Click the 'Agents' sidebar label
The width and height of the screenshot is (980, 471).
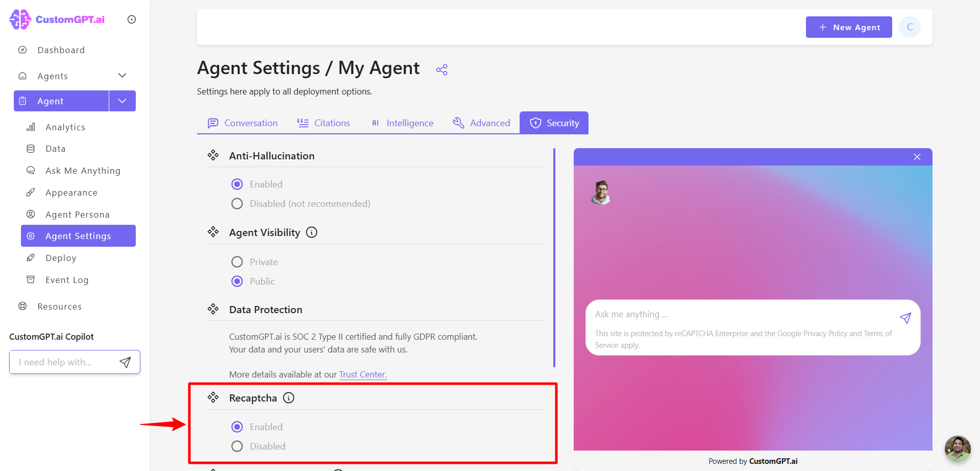[53, 76]
